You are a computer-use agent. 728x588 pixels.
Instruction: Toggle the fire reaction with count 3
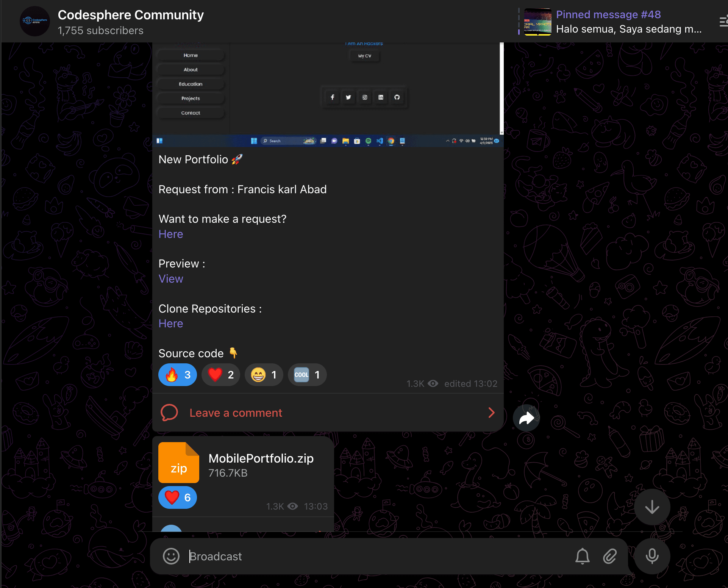click(x=178, y=375)
